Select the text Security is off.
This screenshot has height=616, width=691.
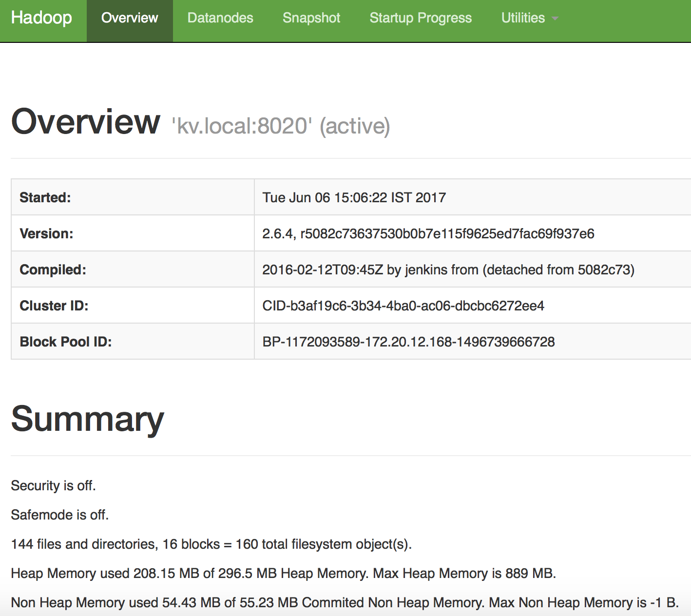click(x=53, y=485)
